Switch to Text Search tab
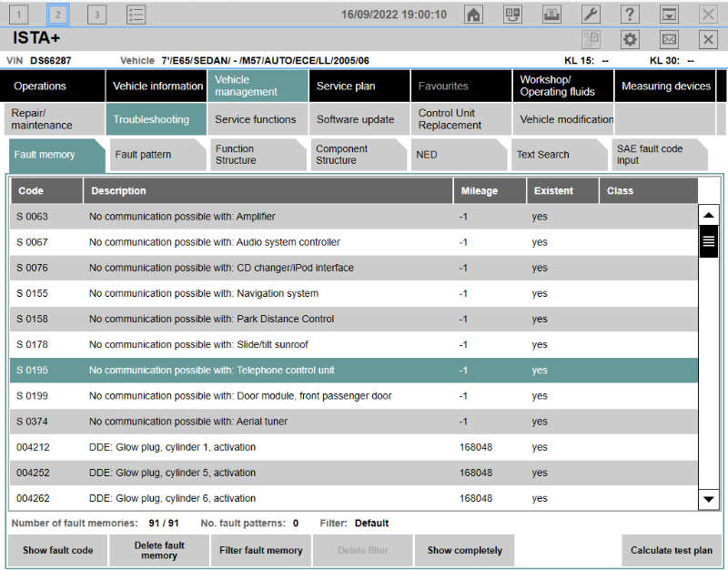The width and height of the screenshot is (728, 570). point(560,155)
